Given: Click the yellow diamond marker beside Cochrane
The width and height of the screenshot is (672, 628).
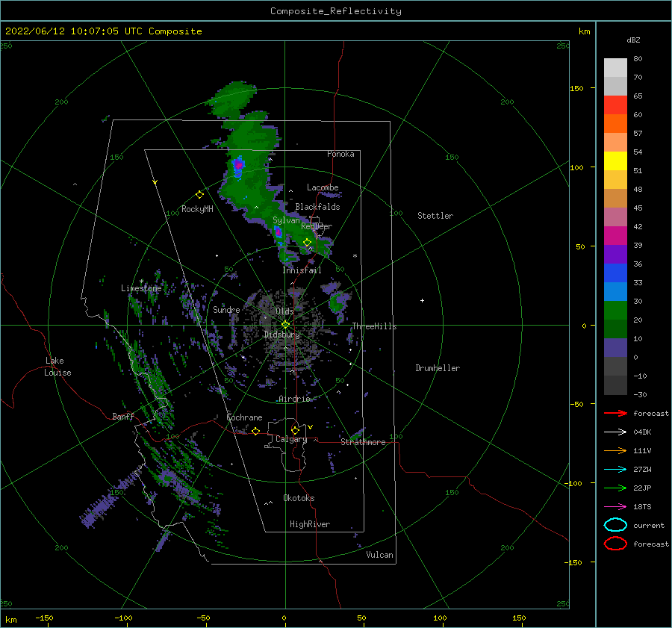Looking at the screenshot, I should pyautogui.click(x=255, y=431).
